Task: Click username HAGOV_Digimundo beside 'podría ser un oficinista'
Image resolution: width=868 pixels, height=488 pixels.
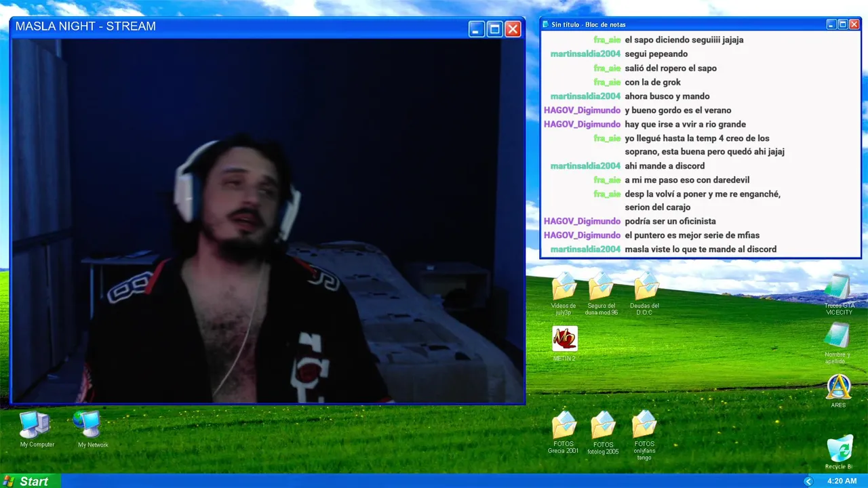Action: pyautogui.click(x=582, y=222)
